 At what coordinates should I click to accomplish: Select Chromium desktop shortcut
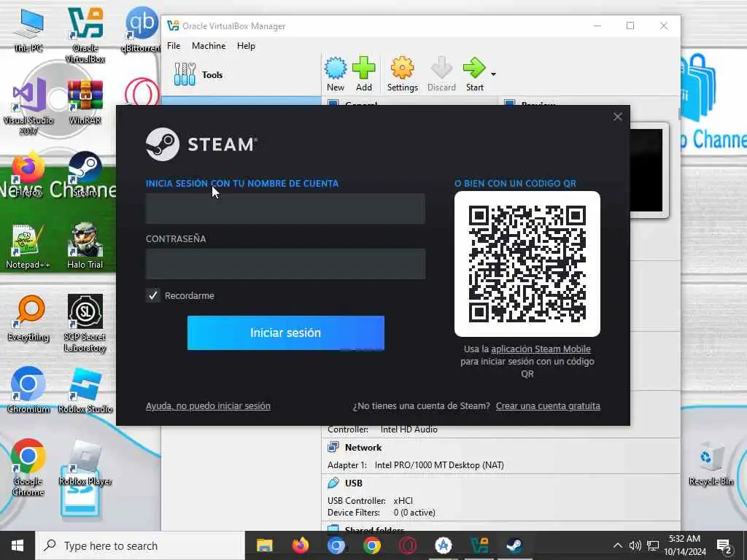click(28, 389)
